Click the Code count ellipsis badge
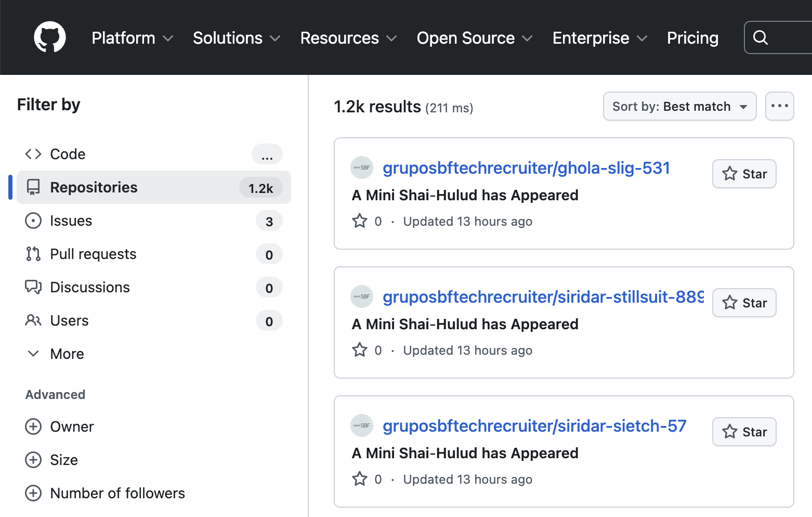The width and height of the screenshot is (812, 517). pyautogui.click(x=267, y=154)
